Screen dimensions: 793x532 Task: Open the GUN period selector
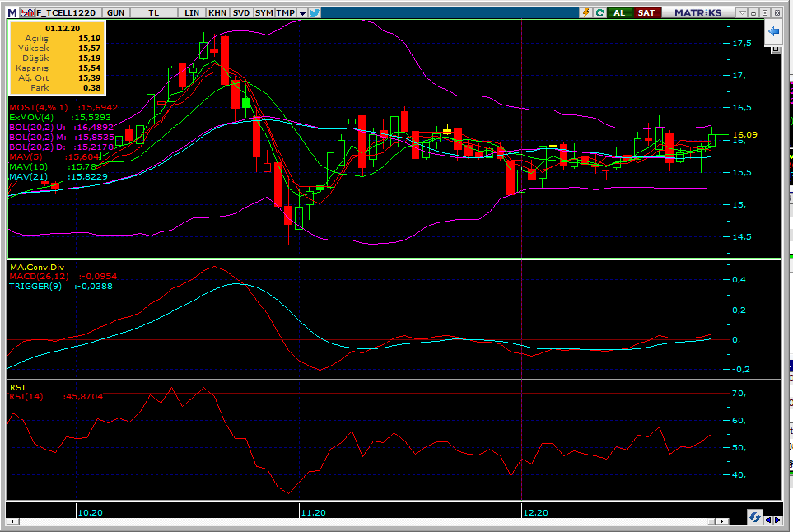[116, 12]
